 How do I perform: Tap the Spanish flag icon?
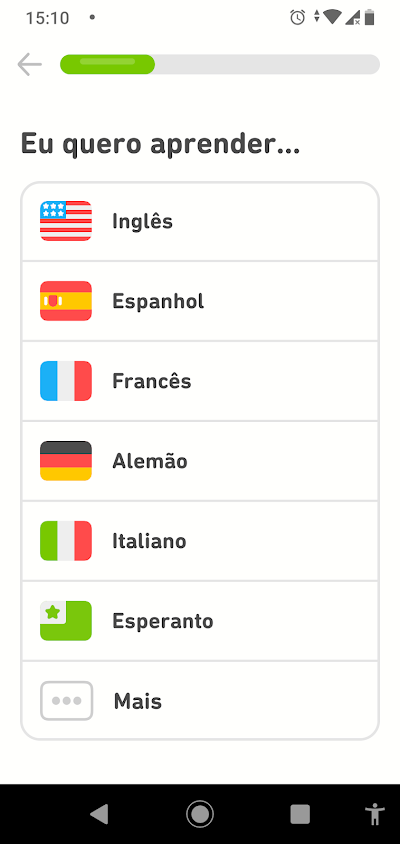(66, 301)
